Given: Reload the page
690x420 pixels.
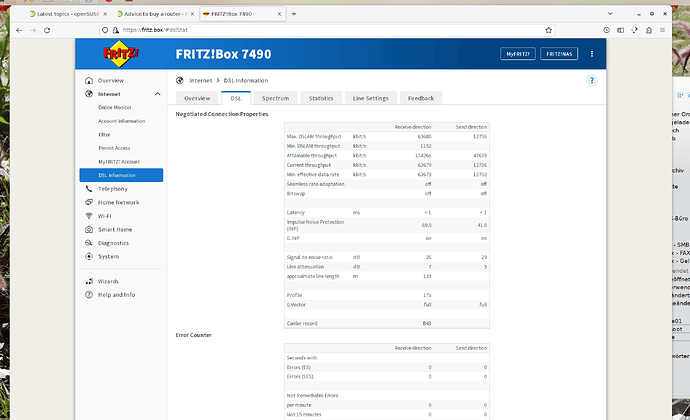Looking at the screenshot, I should (x=47, y=30).
